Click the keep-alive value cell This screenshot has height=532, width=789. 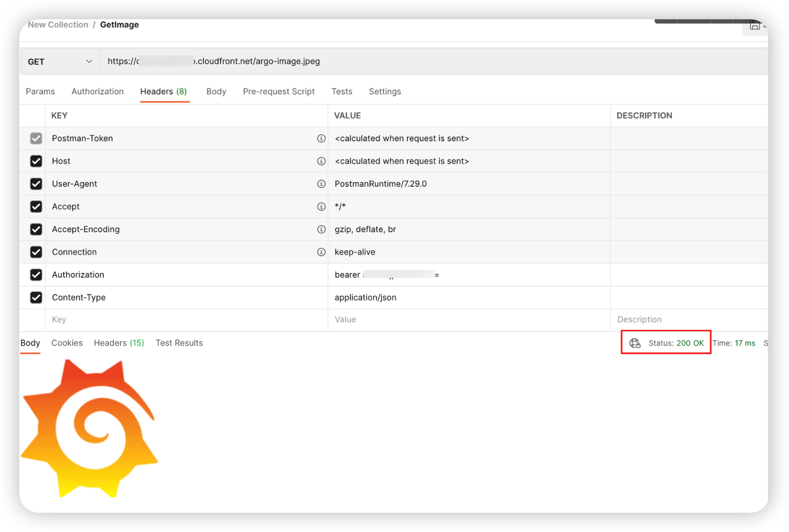tap(469, 252)
